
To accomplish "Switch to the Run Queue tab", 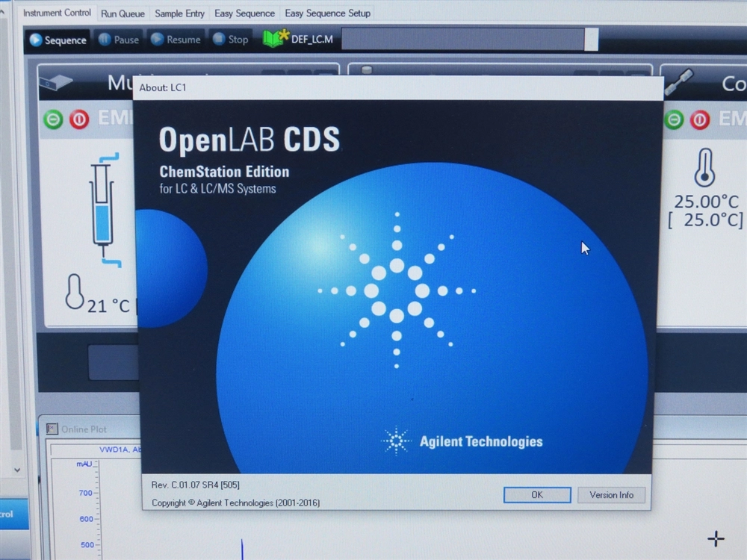I will pyautogui.click(x=123, y=13).
